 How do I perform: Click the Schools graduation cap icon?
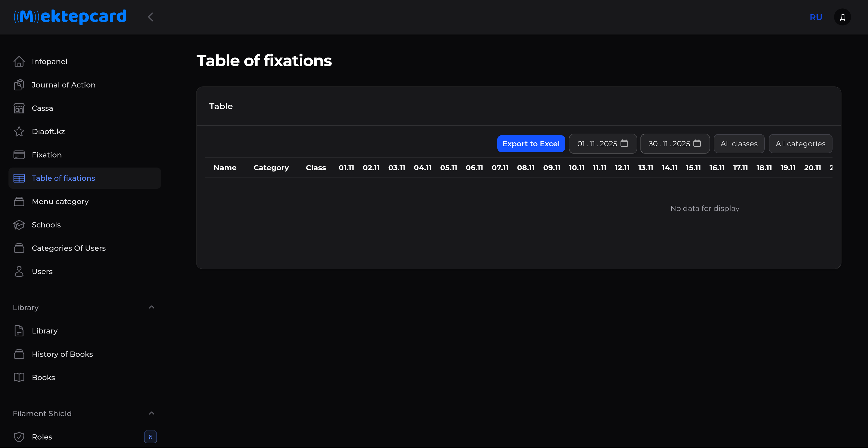tap(19, 225)
